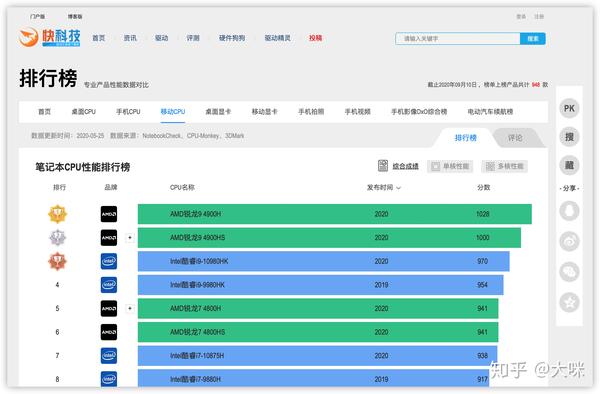Click the green AMD锐龙9 4900H score bar
Image resolution: width=600 pixels, height=394 pixels.
[334, 214]
